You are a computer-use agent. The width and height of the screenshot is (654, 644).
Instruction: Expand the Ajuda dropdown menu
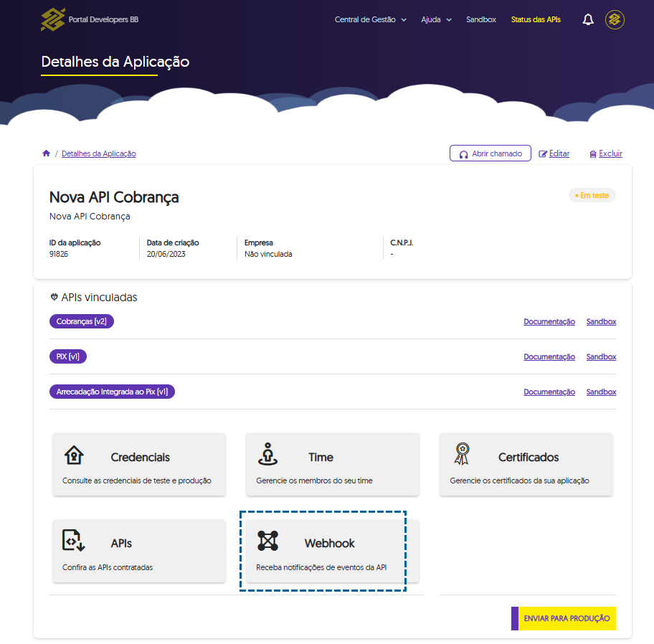[x=436, y=19]
